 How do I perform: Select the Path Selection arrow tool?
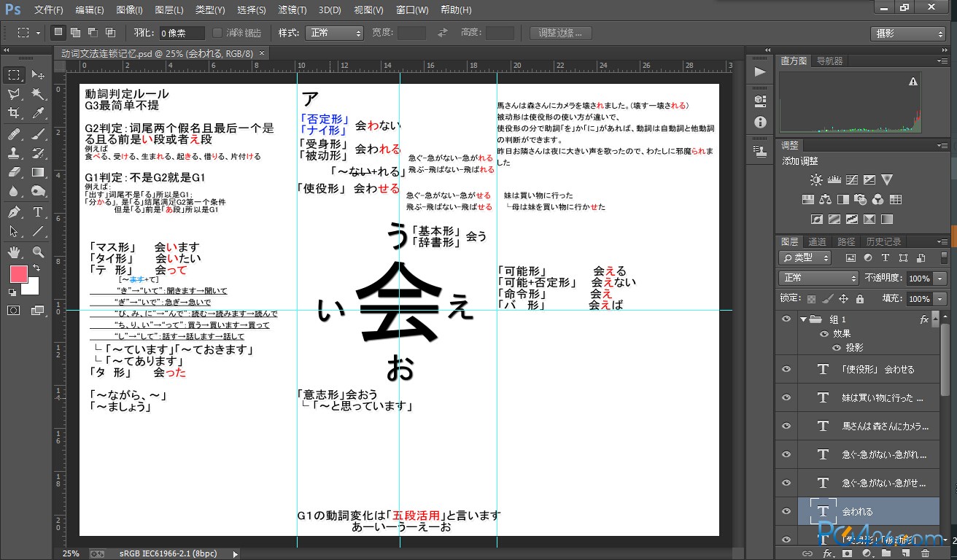click(x=14, y=232)
